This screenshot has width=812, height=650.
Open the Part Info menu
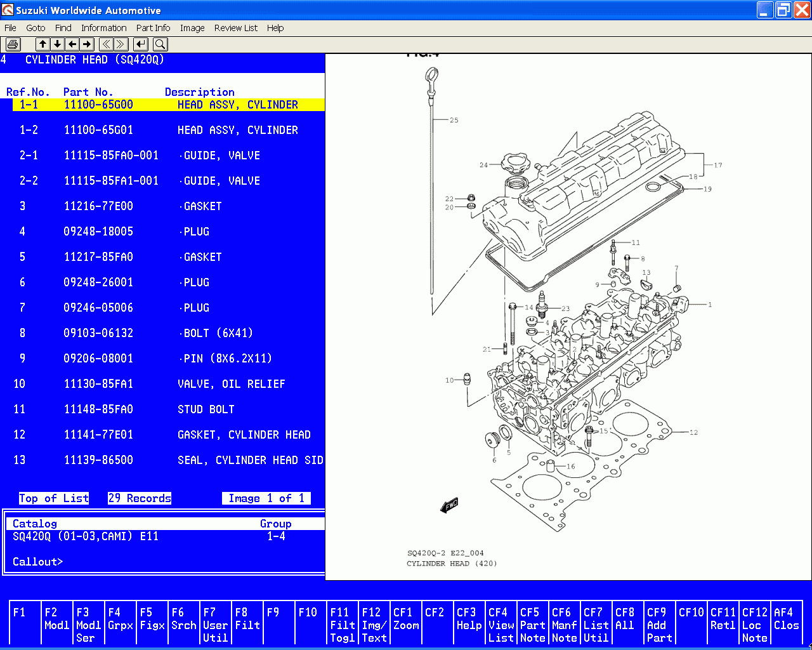click(153, 28)
